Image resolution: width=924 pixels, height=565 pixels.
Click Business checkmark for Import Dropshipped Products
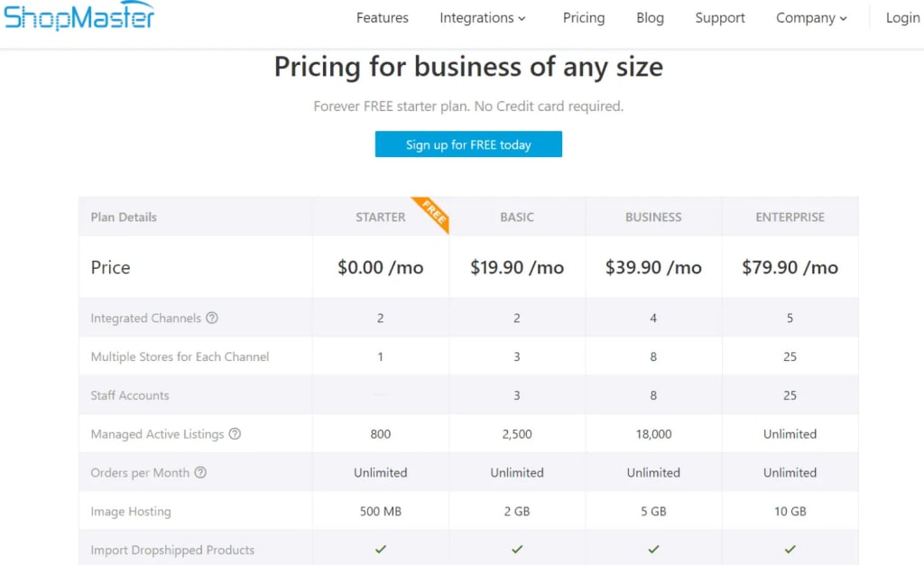tap(653, 549)
